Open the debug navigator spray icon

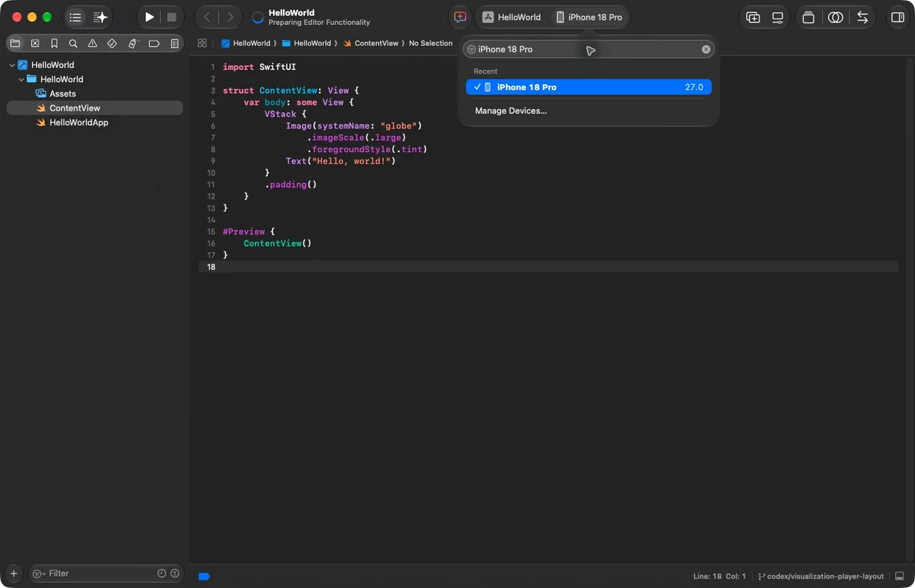pyautogui.click(x=132, y=44)
